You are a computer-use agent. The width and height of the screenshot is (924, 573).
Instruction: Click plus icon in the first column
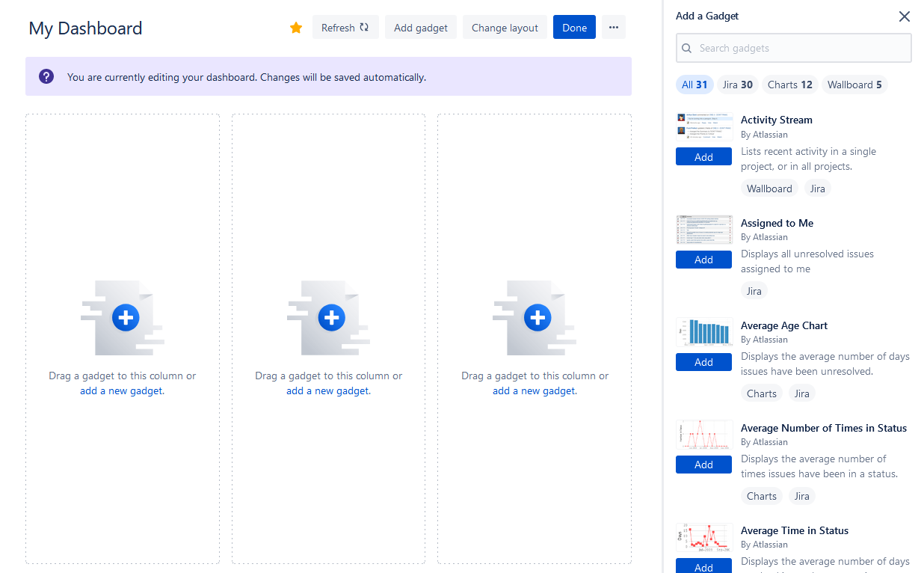pyautogui.click(x=126, y=318)
